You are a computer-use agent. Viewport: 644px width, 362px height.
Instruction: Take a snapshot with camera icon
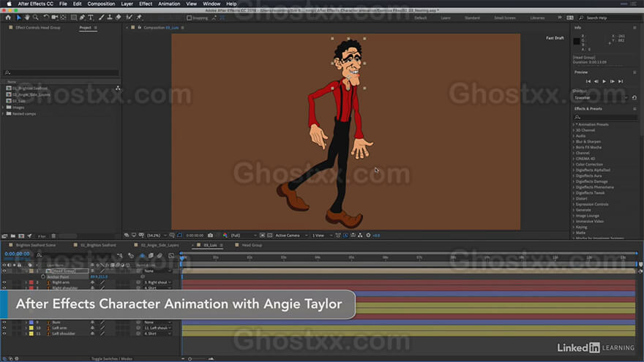tap(210, 235)
